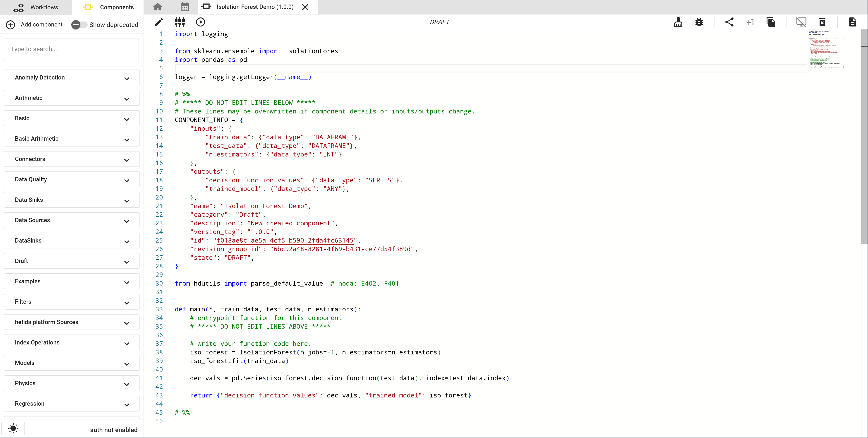The height and width of the screenshot is (438, 868).
Task: Expand the Data Sinks category
Action: pyautogui.click(x=72, y=200)
